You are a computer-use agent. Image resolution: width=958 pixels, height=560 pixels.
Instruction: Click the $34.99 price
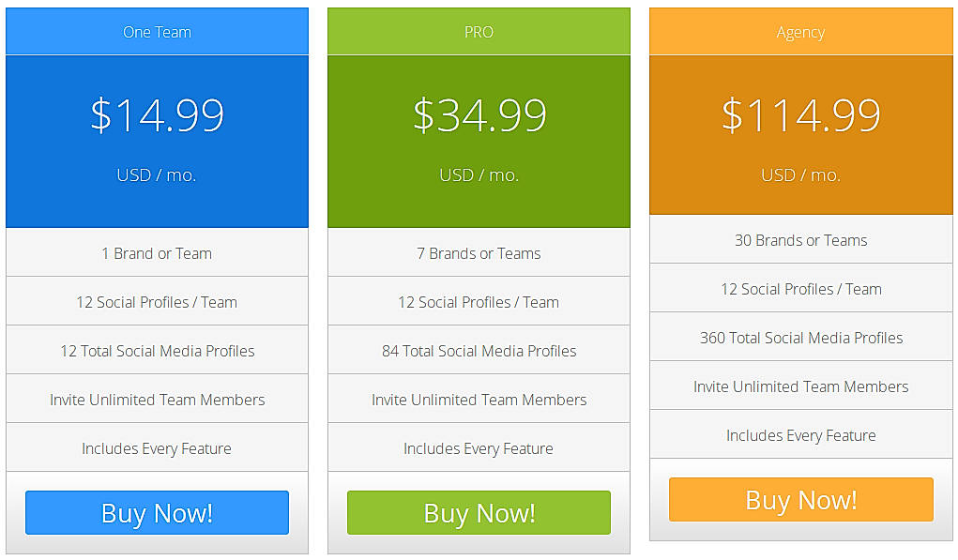(x=479, y=114)
